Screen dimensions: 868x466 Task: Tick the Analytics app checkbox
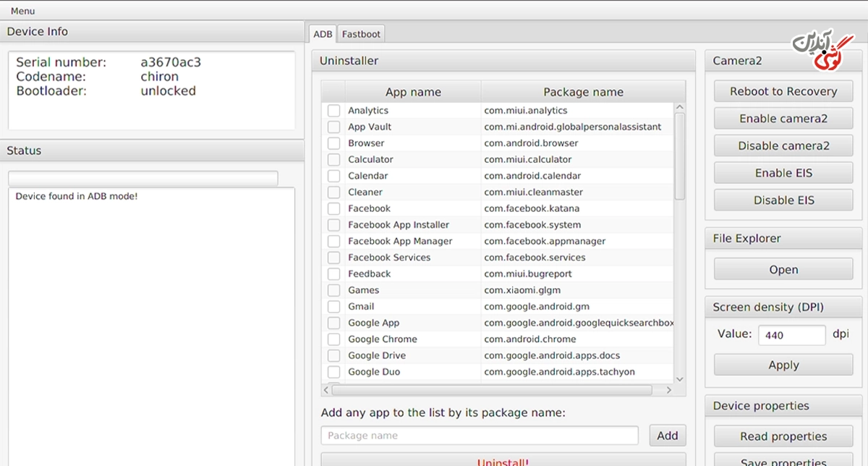(333, 111)
